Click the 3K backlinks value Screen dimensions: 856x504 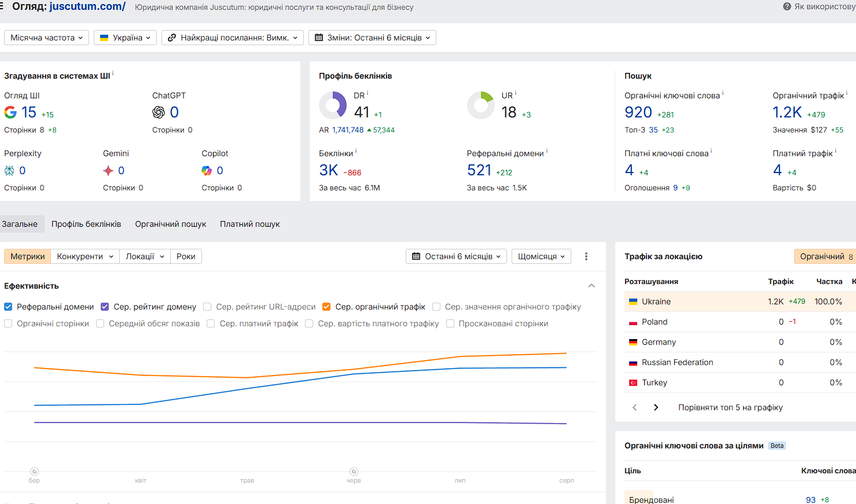point(328,170)
